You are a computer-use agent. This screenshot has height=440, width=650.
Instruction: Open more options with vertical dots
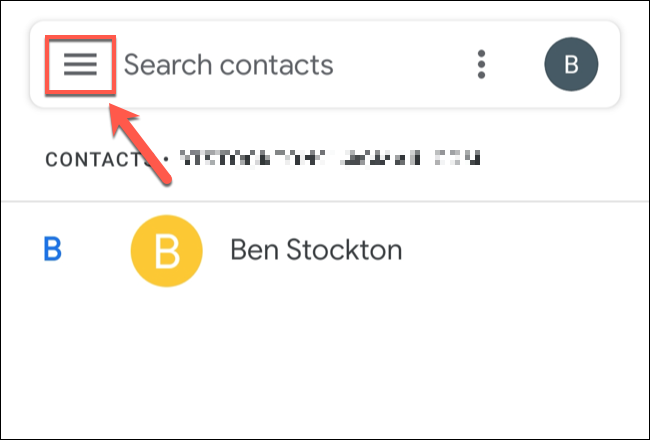pos(482,65)
